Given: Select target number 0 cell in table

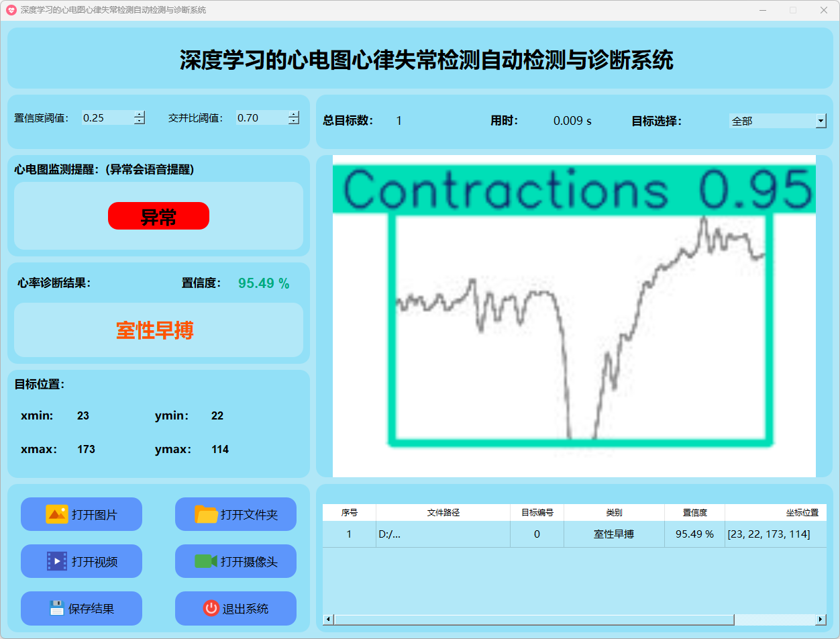Looking at the screenshot, I should (x=537, y=534).
